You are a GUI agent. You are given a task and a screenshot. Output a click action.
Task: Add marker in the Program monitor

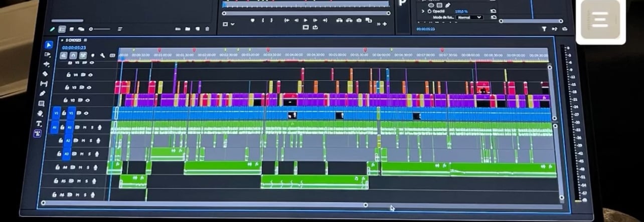(x=252, y=20)
